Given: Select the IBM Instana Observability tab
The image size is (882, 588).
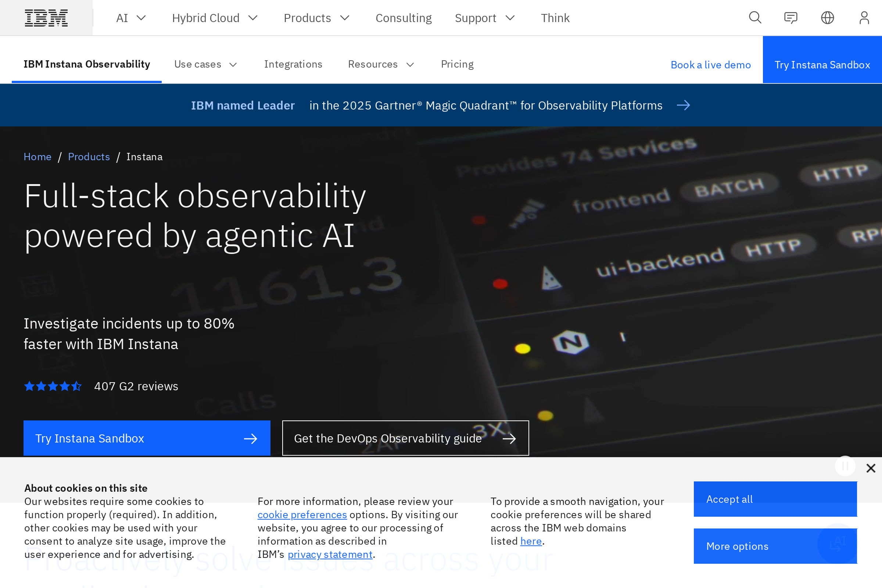Looking at the screenshot, I should [87, 65].
